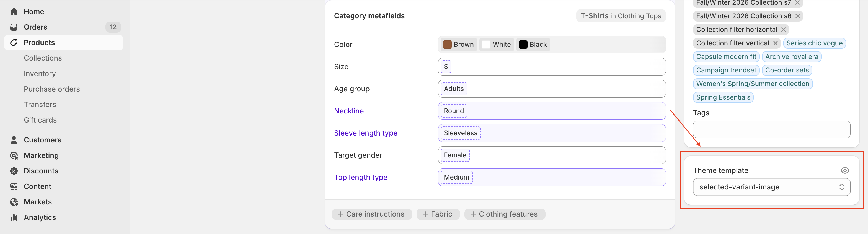The image size is (868, 234).
Task: Click the Content icon in sidebar
Action: [14, 186]
